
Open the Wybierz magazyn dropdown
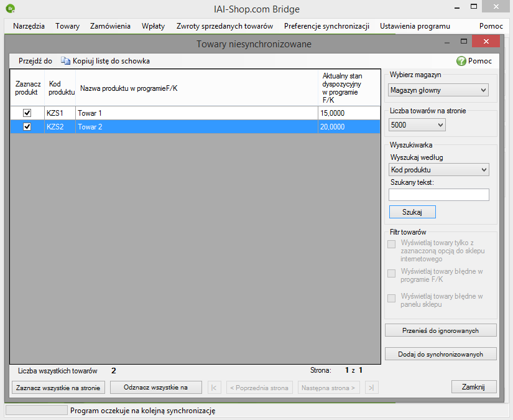tap(439, 90)
